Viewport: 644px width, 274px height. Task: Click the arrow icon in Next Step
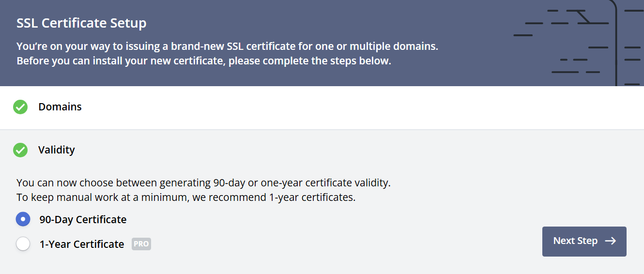coord(611,241)
